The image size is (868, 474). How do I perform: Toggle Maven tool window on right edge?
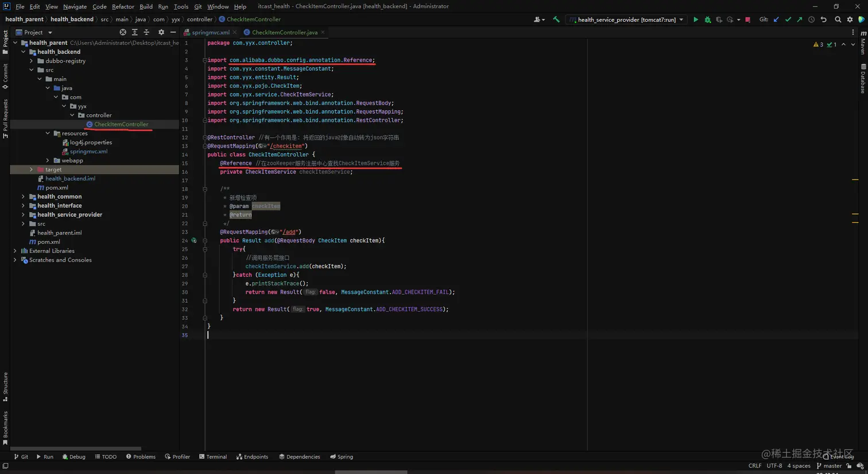[x=863, y=44]
